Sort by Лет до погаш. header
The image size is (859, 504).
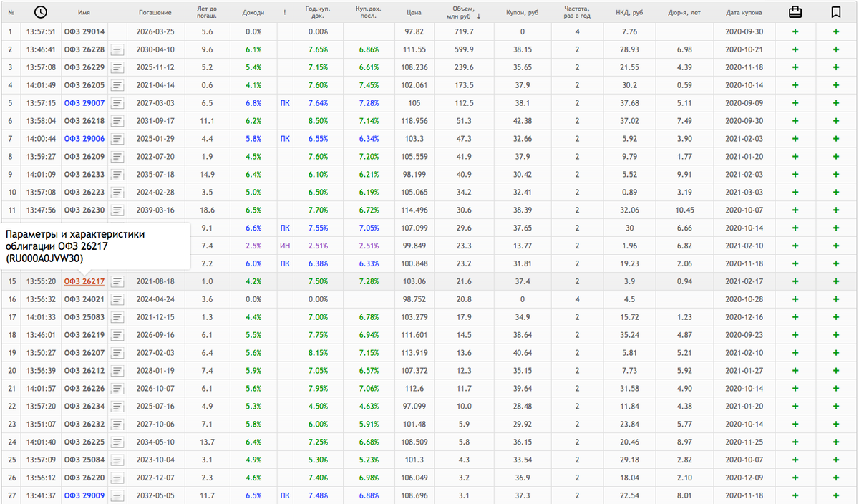(x=207, y=12)
